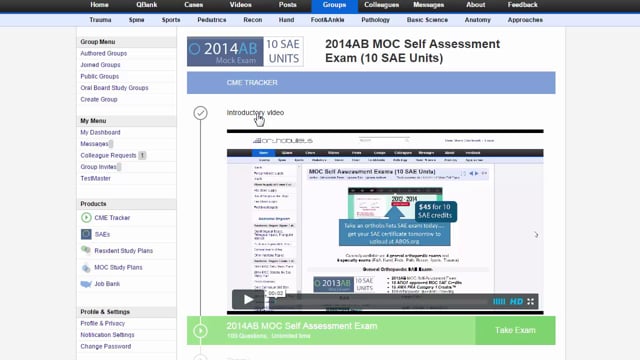The height and width of the screenshot is (360, 640).
Task: Click the Introductory video label
Action: 255,113
